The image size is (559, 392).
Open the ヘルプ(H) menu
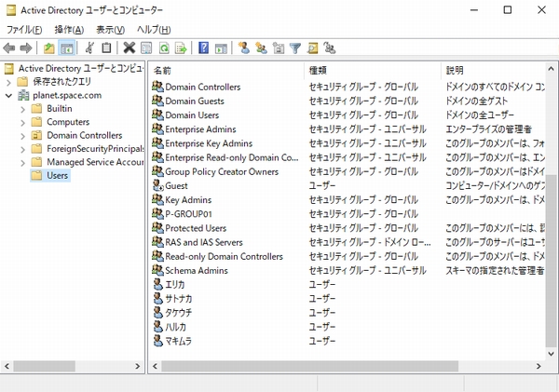[x=154, y=30]
